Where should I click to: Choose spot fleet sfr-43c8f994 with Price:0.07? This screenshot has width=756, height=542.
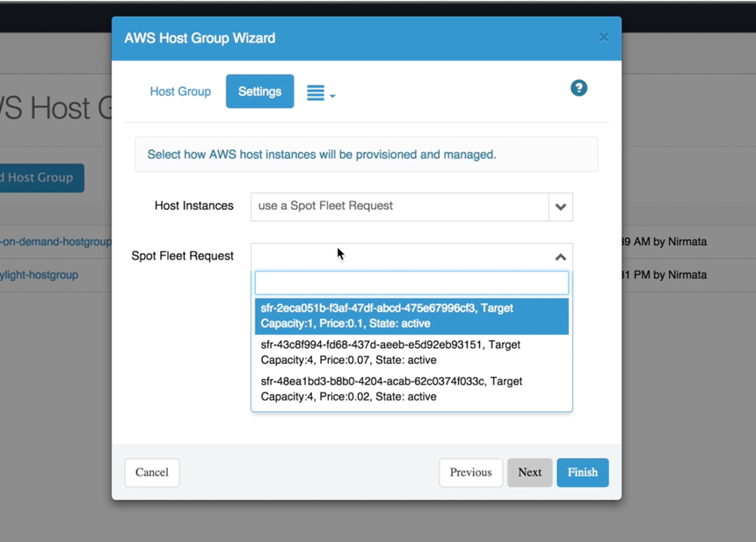coord(411,352)
